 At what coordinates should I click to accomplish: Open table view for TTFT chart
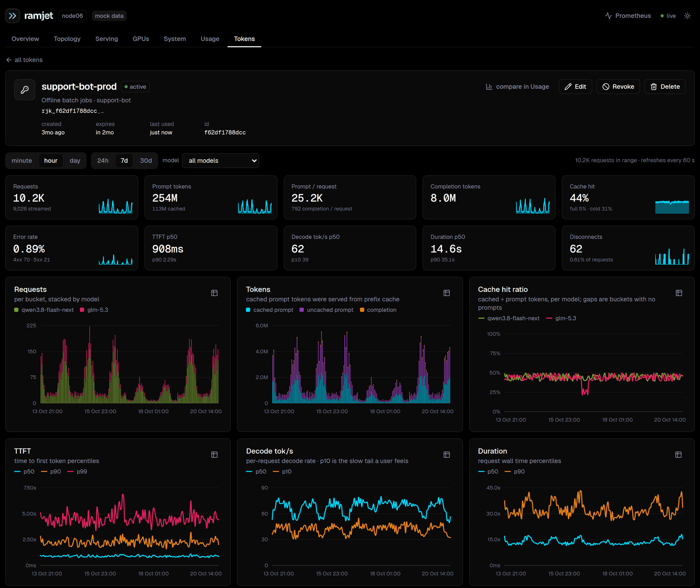point(214,455)
